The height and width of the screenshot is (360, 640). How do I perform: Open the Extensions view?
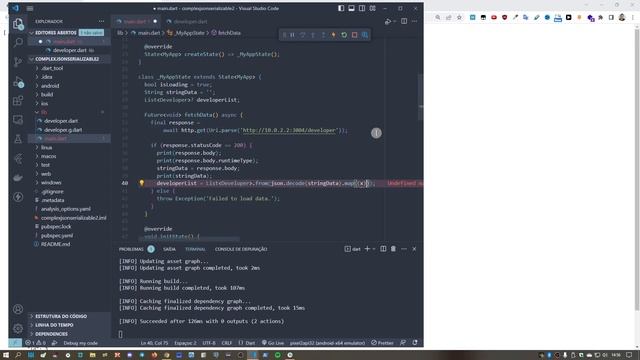[18, 100]
